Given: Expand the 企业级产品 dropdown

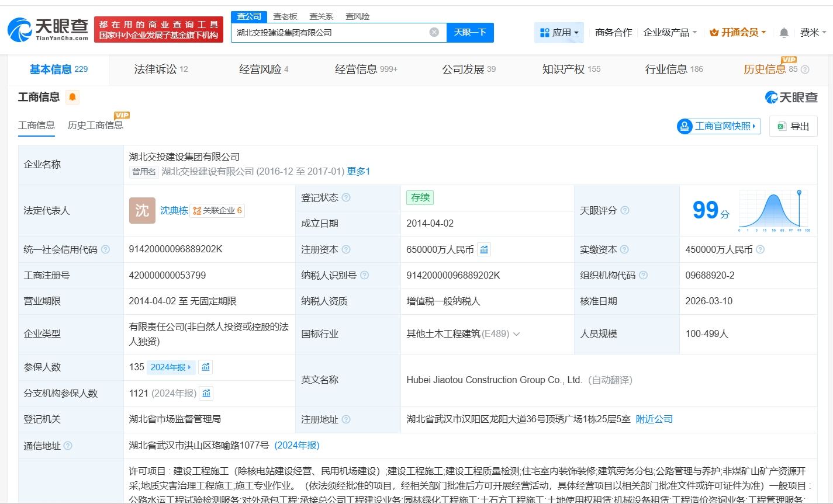Looking at the screenshot, I should click(x=670, y=33).
